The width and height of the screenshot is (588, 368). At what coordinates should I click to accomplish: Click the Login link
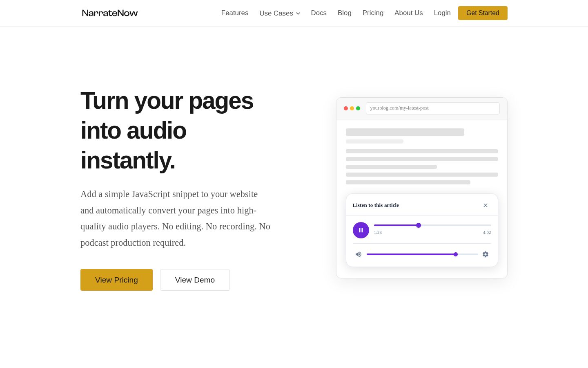pos(442,13)
